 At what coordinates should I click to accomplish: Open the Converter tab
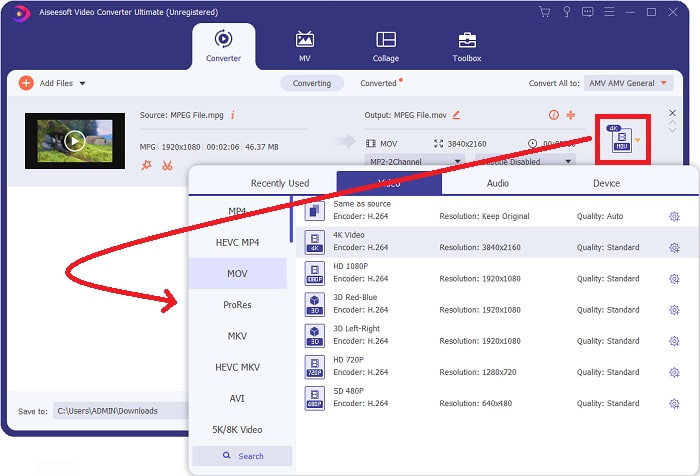pyautogui.click(x=223, y=46)
